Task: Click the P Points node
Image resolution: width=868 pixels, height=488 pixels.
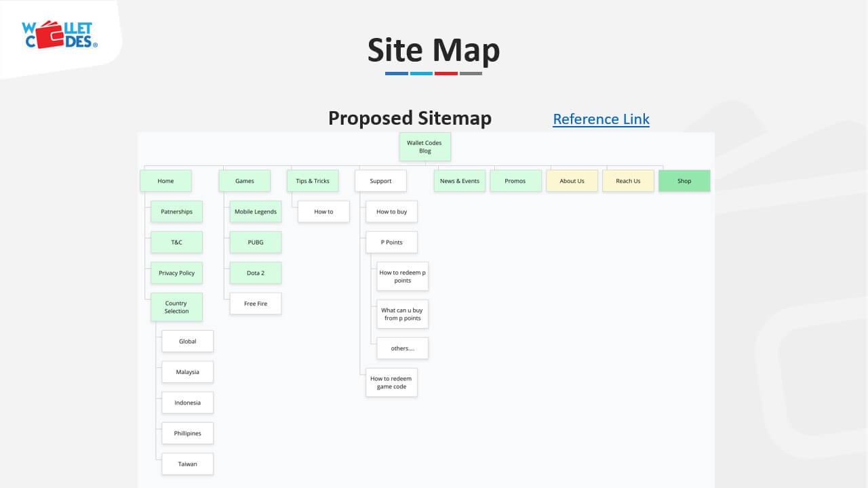Action: (392, 242)
